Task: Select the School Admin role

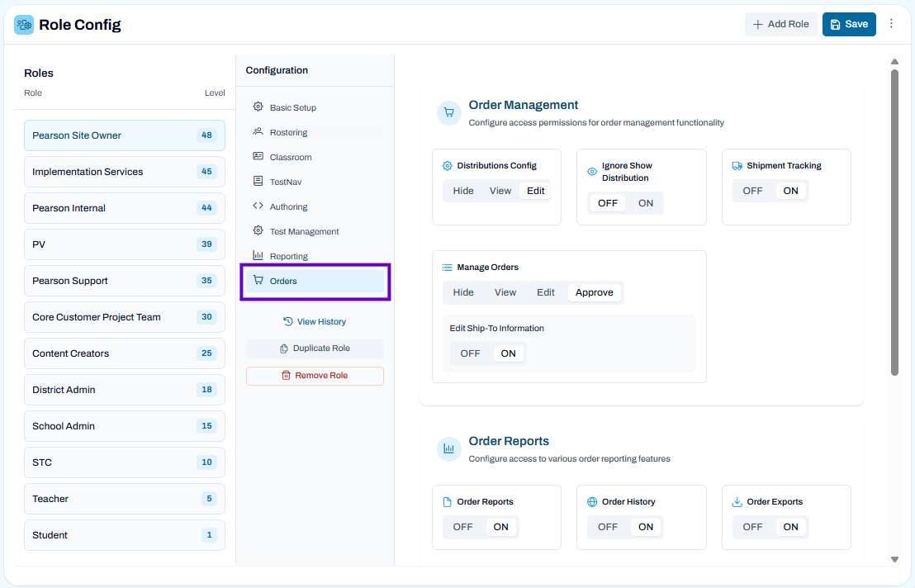Action: point(125,426)
